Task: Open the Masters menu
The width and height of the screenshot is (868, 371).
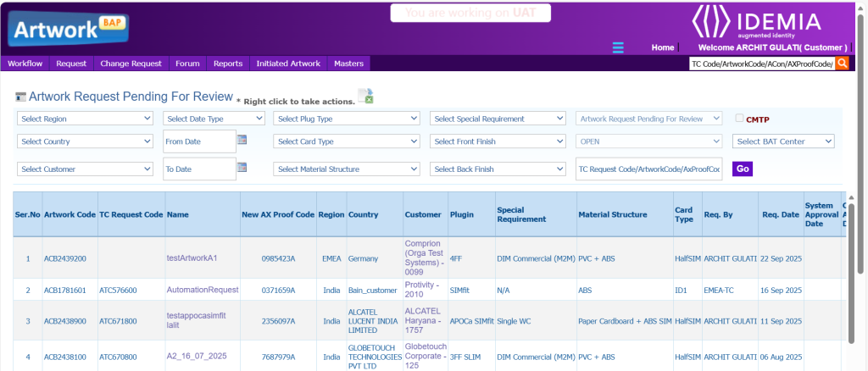Action: [348, 64]
